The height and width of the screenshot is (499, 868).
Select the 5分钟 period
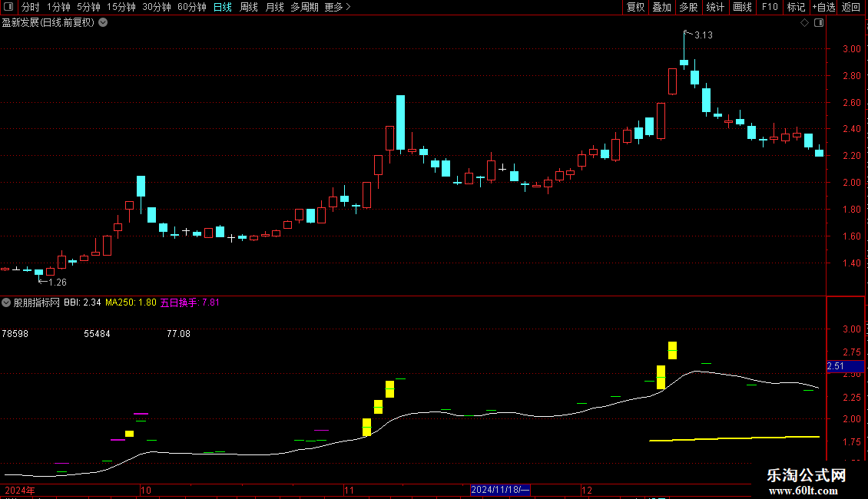click(88, 7)
